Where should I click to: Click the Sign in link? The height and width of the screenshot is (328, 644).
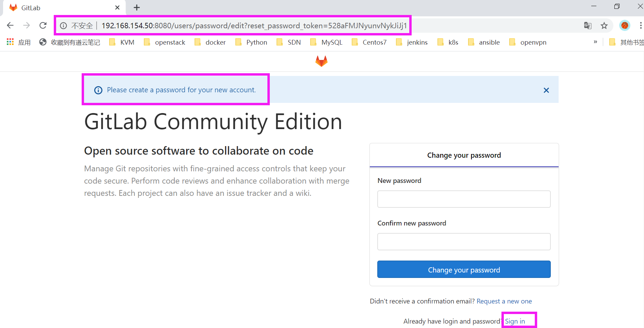[515, 321]
